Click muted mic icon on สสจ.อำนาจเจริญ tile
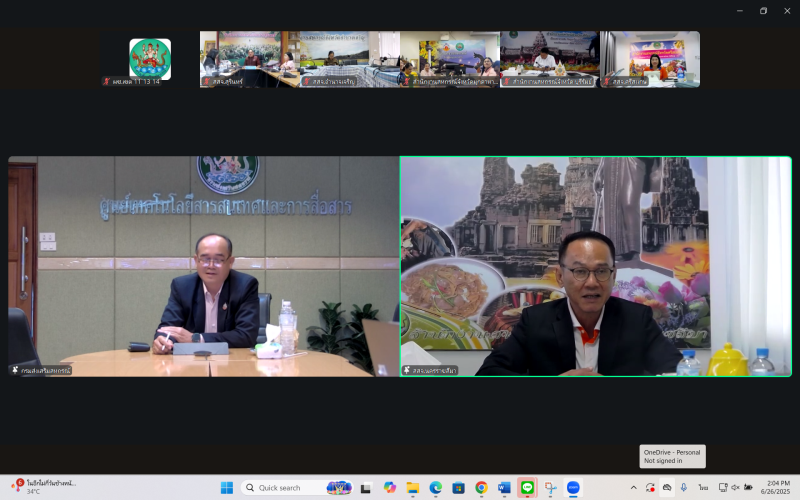The height and width of the screenshot is (500, 800). pos(307,82)
